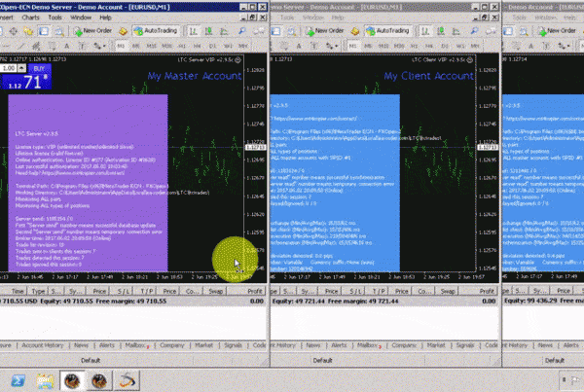Select M5 timeframe in Master window

point(136,46)
